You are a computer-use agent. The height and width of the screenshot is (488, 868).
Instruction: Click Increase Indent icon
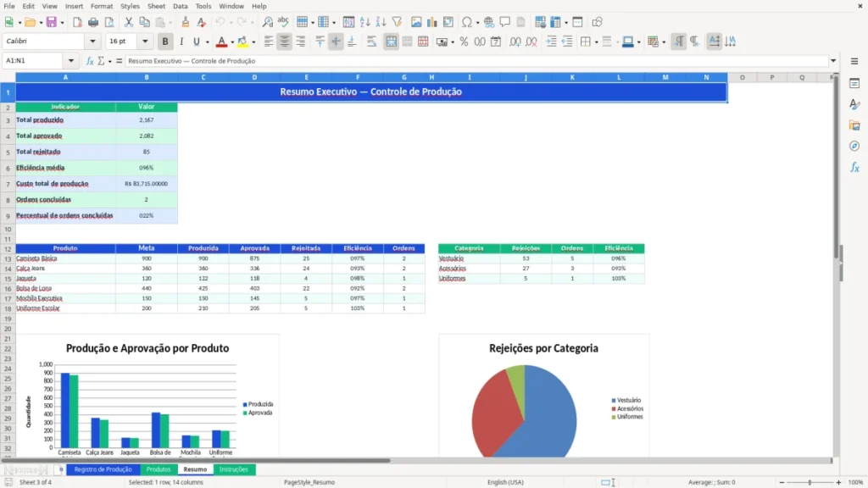coord(551,42)
